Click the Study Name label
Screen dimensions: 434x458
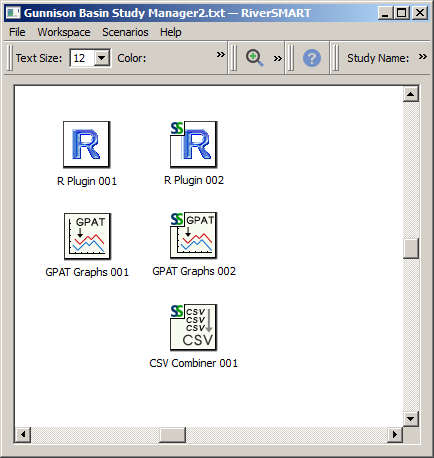(378, 58)
